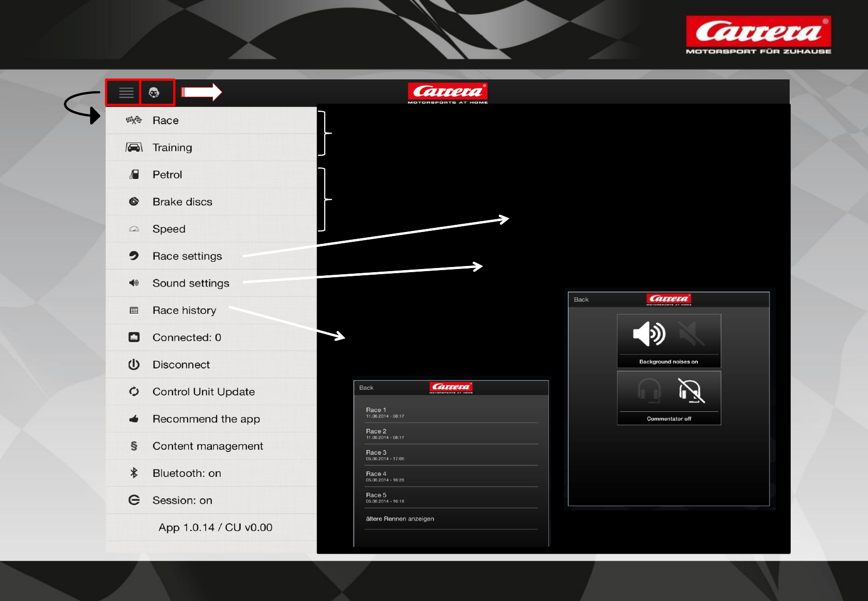Click the paragraph sign Content management icon
The height and width of the screenshot is (601, 868).
(x=134, y=446)
